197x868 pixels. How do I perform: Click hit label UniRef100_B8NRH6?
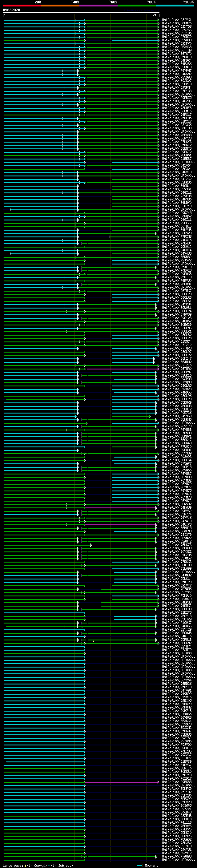click(x=177, y=419)
